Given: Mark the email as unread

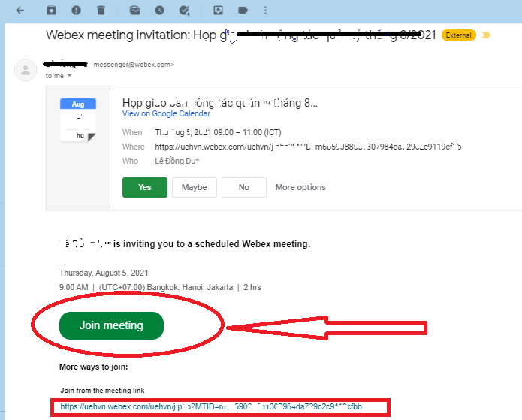Looking at the screenshot, I should click(134, 11).
